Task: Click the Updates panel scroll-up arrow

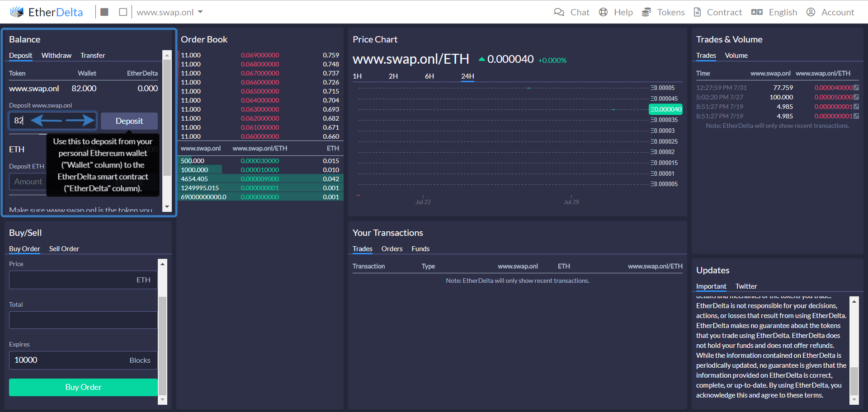Action: pos(854,301)
